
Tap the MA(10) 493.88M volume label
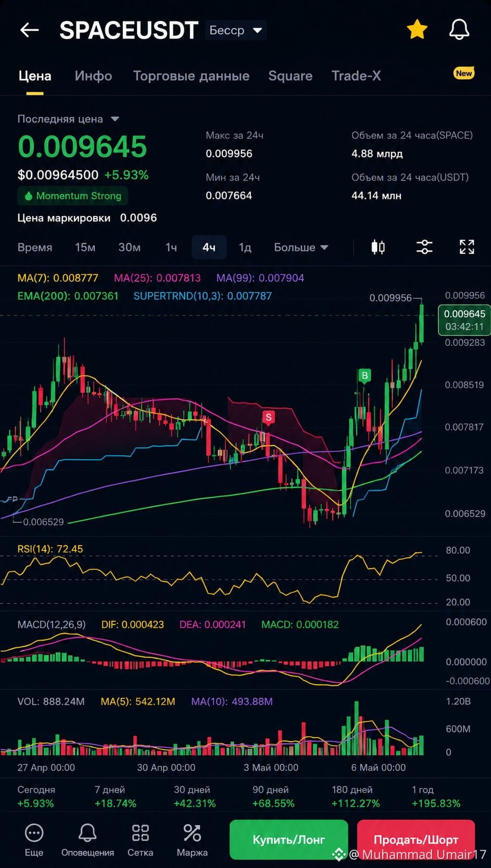232,701
